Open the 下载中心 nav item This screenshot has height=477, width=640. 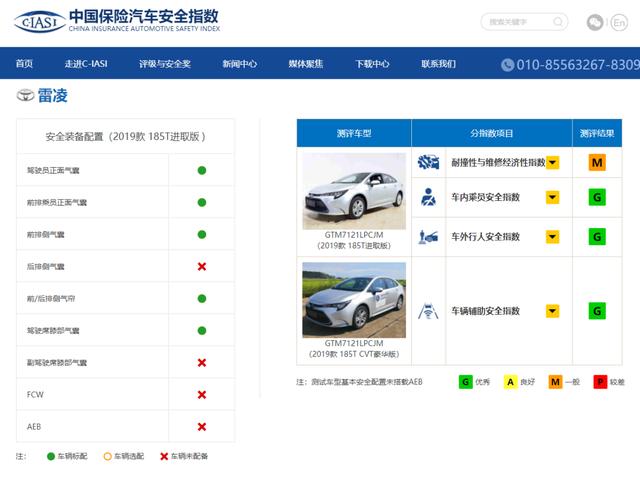(372, 64)
